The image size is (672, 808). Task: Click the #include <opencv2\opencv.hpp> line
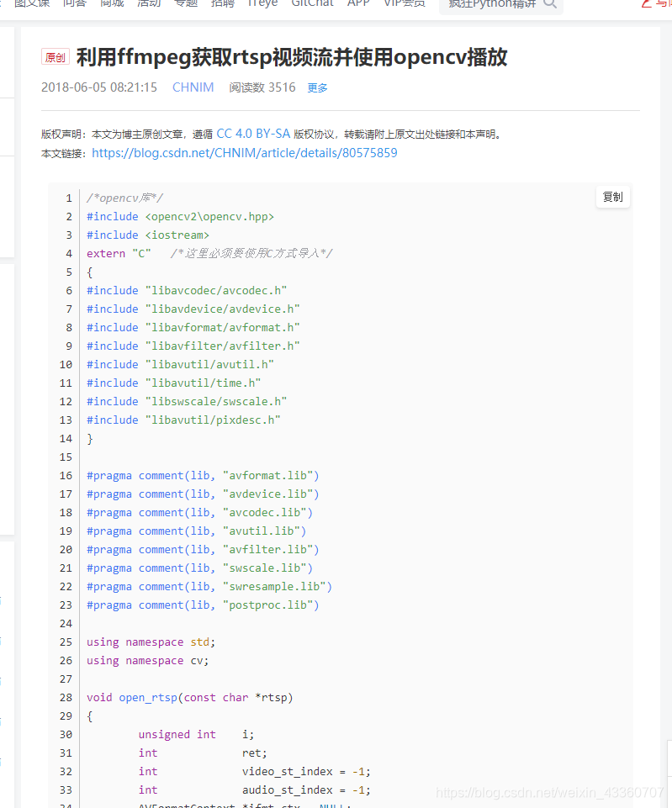point(180,216)
